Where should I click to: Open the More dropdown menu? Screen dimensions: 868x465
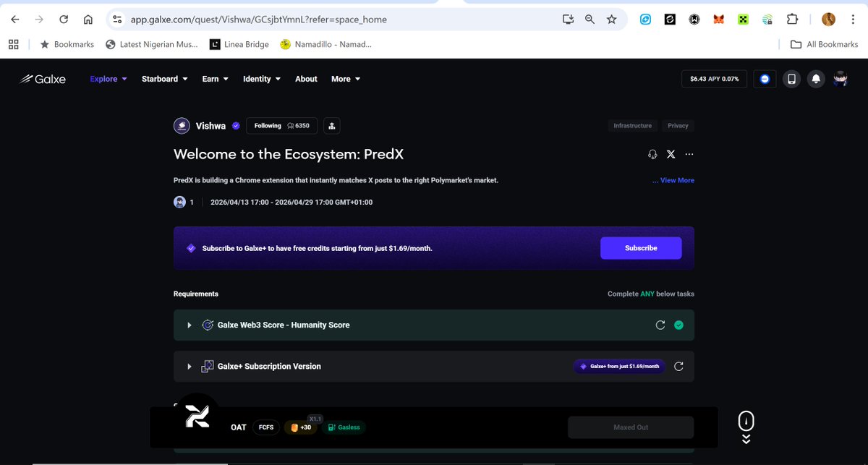point(346,79)
